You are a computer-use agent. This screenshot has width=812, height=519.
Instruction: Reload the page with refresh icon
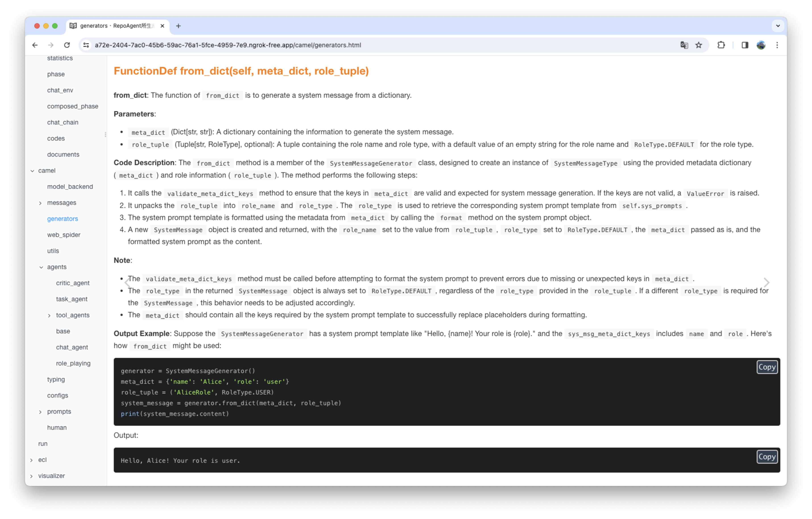click(x=67, y=45)
